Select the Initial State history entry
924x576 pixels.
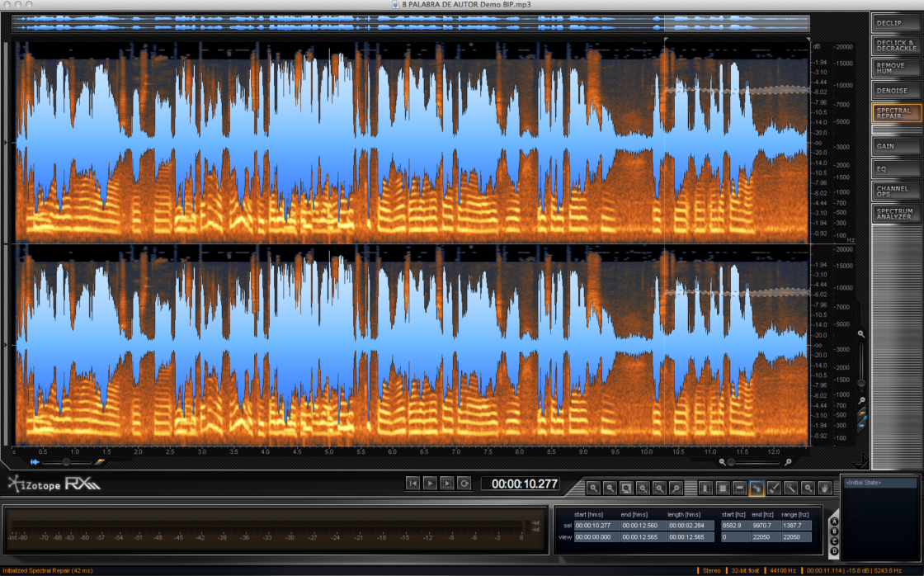point(879,483)
